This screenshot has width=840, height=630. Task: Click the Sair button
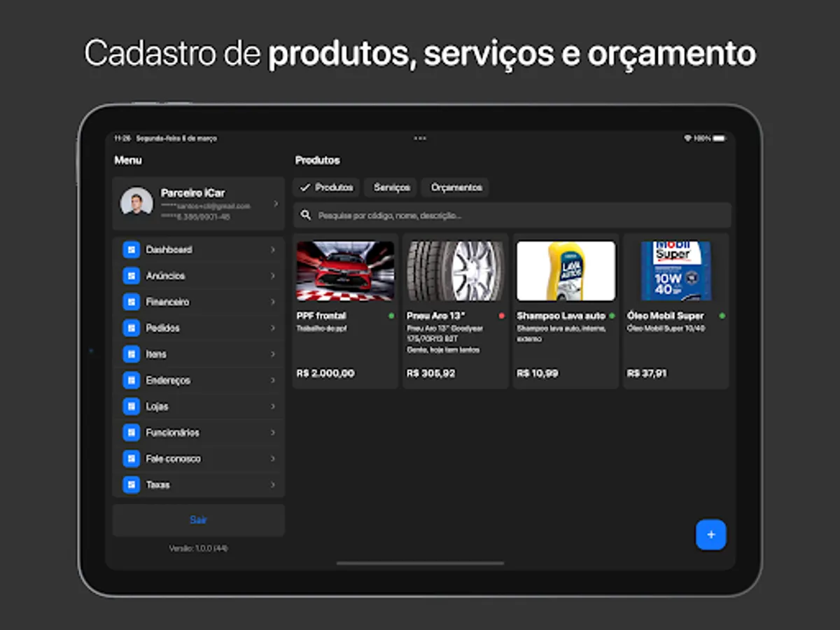point(199,519)
